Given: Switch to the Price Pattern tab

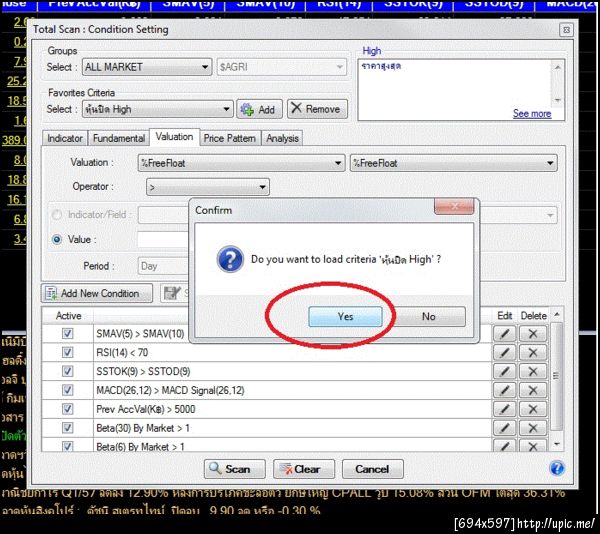Looking at the screenshot, I should pos(230,138).
